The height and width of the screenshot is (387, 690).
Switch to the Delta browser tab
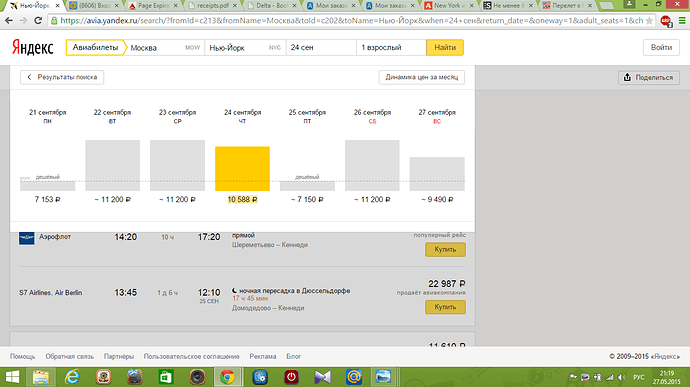point(272,6)
